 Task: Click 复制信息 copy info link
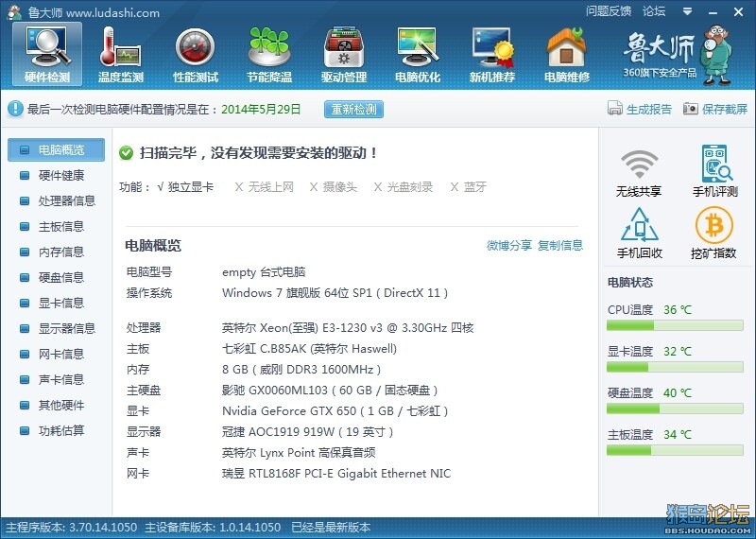560,245
